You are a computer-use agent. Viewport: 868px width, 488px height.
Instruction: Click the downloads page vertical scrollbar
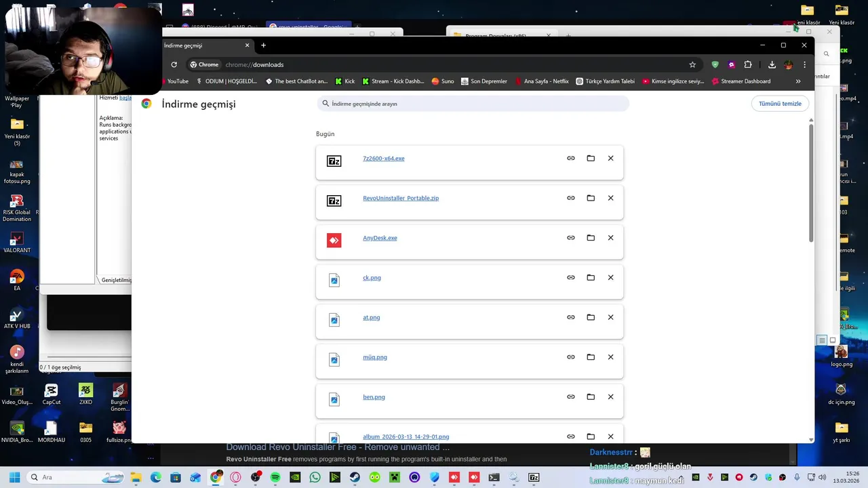tap(811, 183)
